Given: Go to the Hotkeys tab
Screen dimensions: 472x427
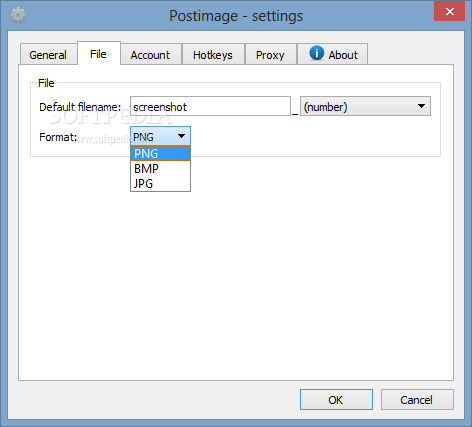Looking at the screenshot, I should pos(213,55).
